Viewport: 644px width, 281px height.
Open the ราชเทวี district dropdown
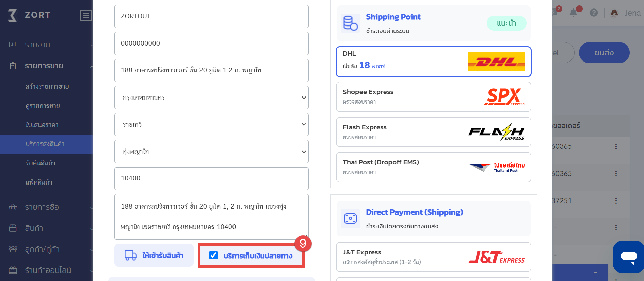click(211, 124)
